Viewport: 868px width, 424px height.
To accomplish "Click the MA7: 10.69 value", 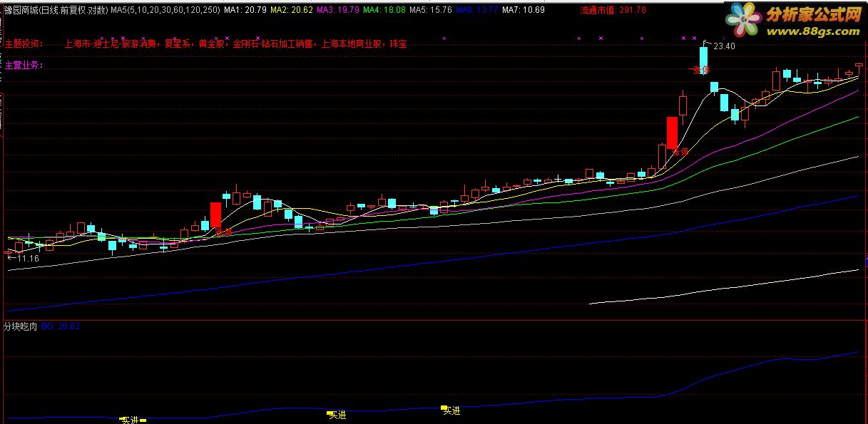I will (x=524, y=10).
